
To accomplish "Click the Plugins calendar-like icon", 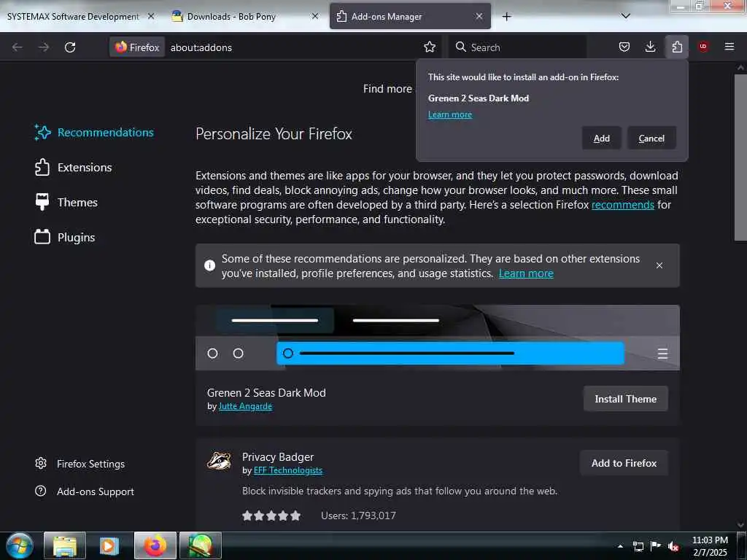I will coord(42,237).
